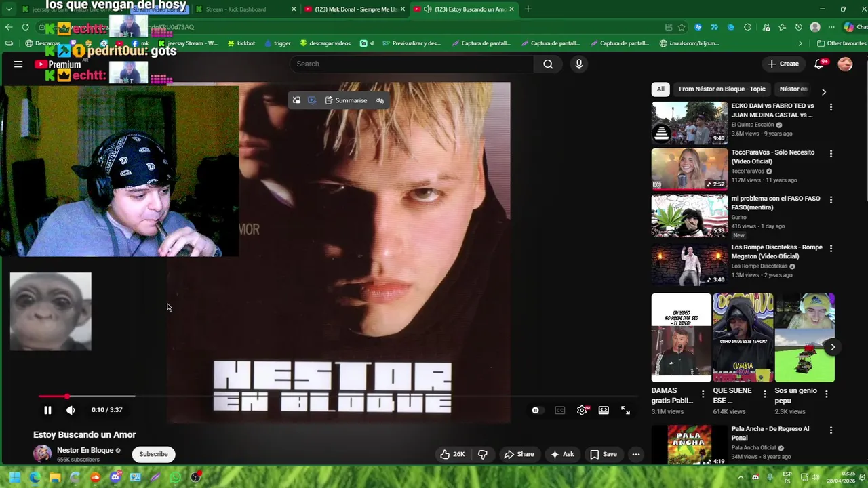
Task: Click inside the YouTube Search field
Action: 412,64
